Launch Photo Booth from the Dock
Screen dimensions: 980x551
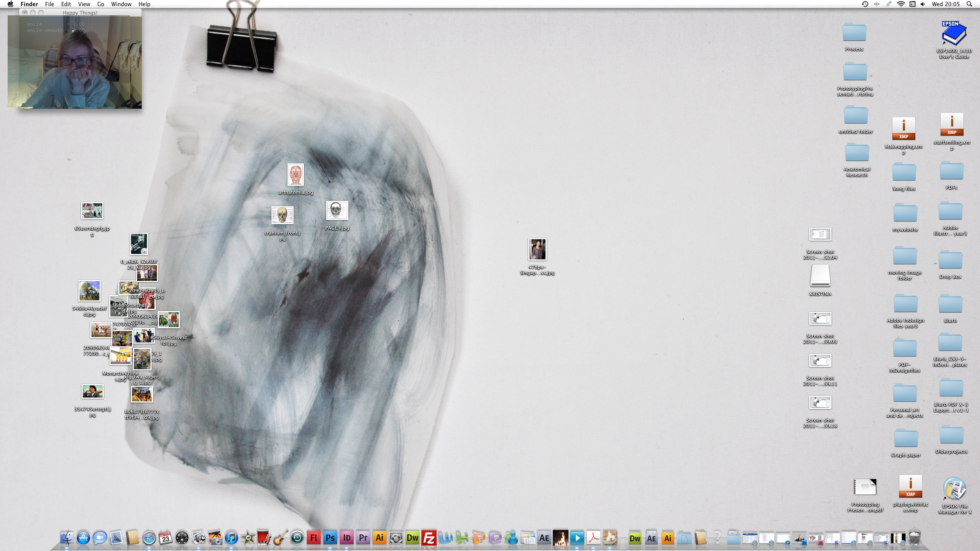pyautogui.click(x=264, y=538)
